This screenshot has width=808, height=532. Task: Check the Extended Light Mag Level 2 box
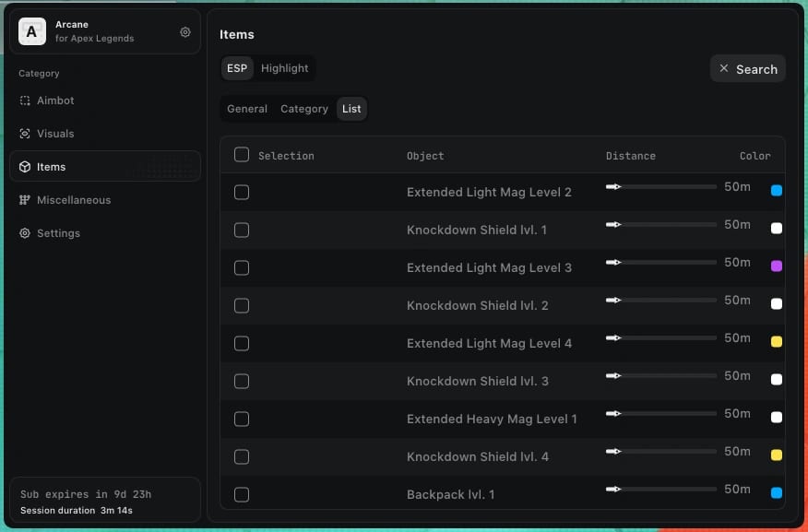point(242,192)
